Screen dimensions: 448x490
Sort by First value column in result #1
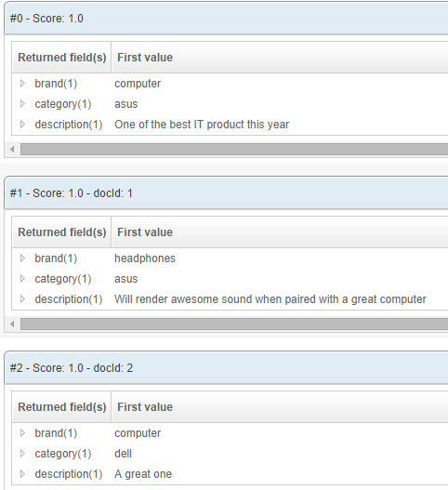[x=280, y=232]
